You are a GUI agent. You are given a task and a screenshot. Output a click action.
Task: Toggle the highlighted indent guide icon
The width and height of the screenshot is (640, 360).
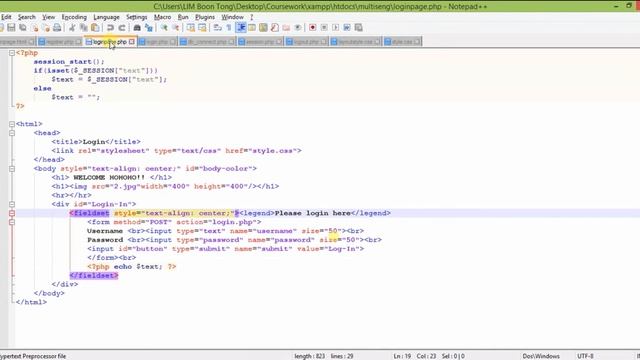click(x=241, y=28)
